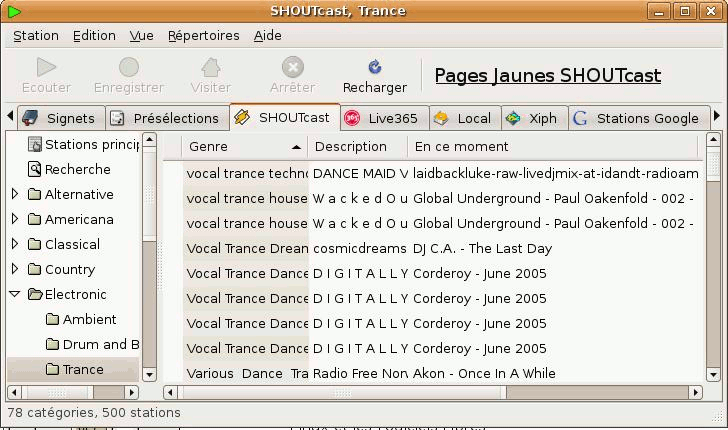Viewport: 728px width, 430px height.
Task: Click the Americana folder icon
Action: 34,219
